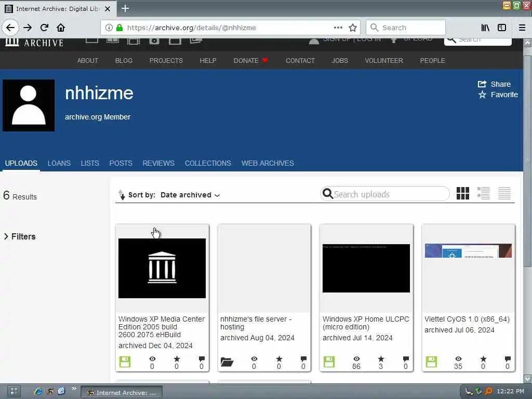The height and width of the screenshot is (399, 532).
Task: Bookmark this page with the star icon
Action: tap(353, 28)
